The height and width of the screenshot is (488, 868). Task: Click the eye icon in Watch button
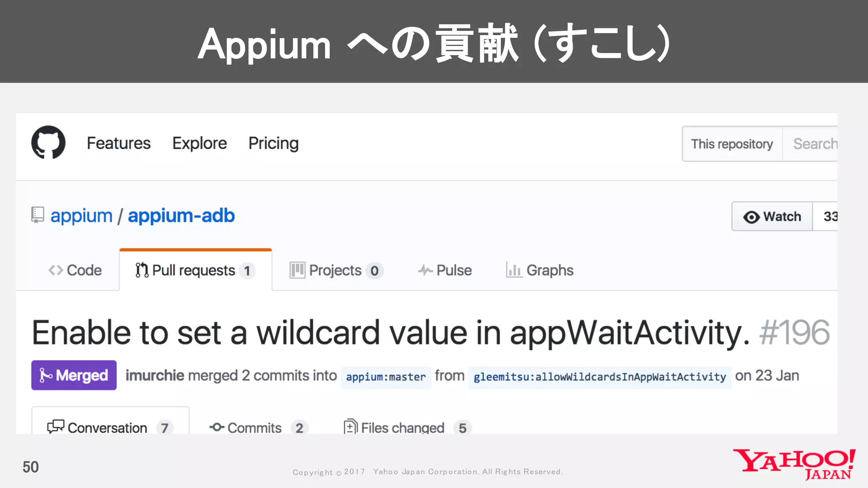pyautogui.click(x=751, y=217)
